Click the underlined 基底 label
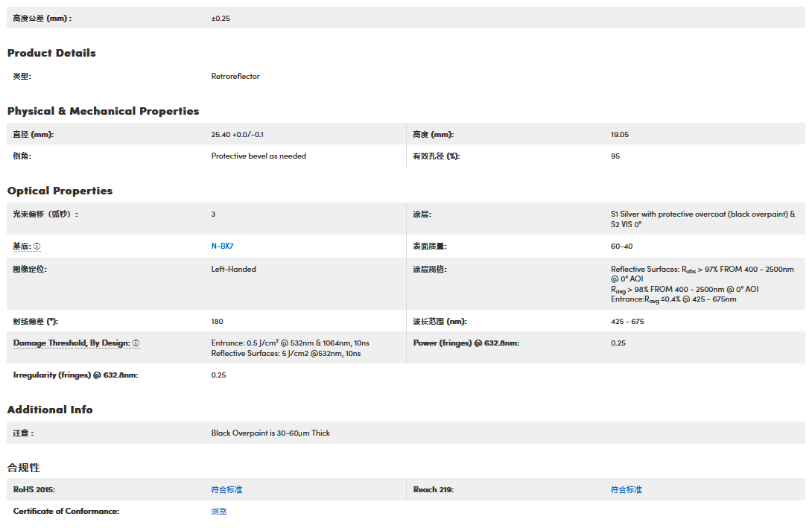 [22, 246]
